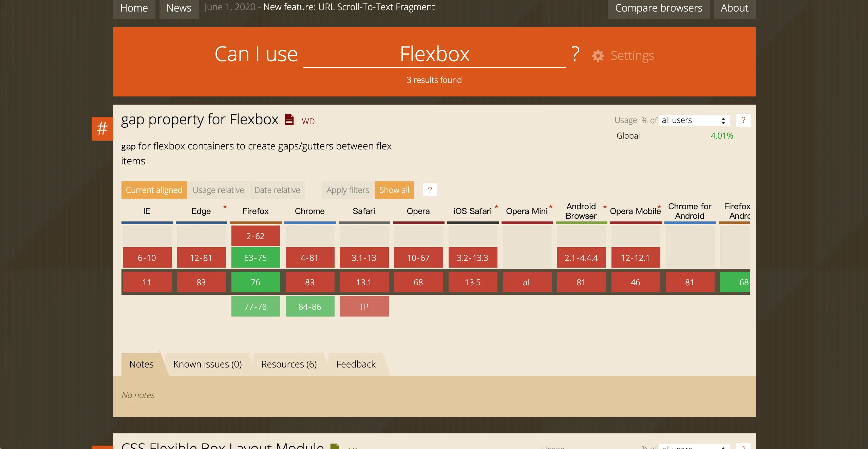Screen dimensions: 868x449
Task: Click the green Firefox 76 support cell
Action: point(256,282)
